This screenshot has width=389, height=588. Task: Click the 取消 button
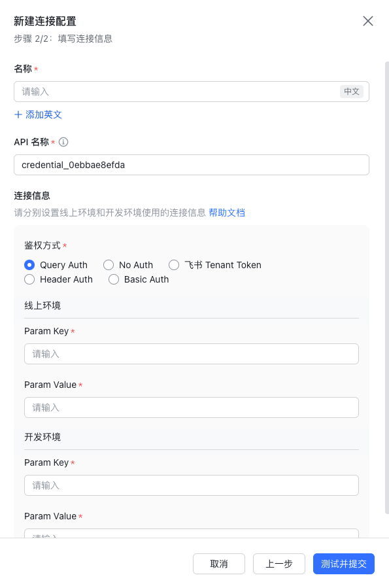click(x=219, y=564)
